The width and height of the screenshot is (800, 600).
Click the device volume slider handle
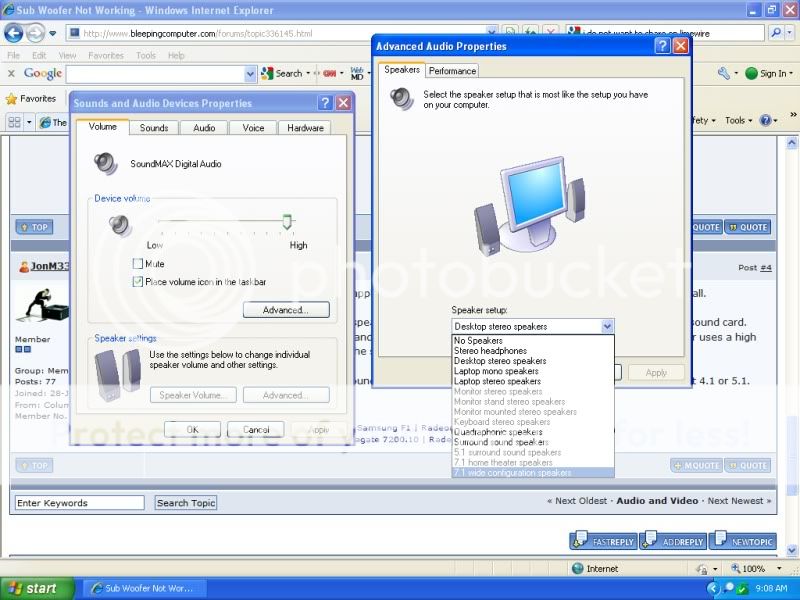coord(288,222)
